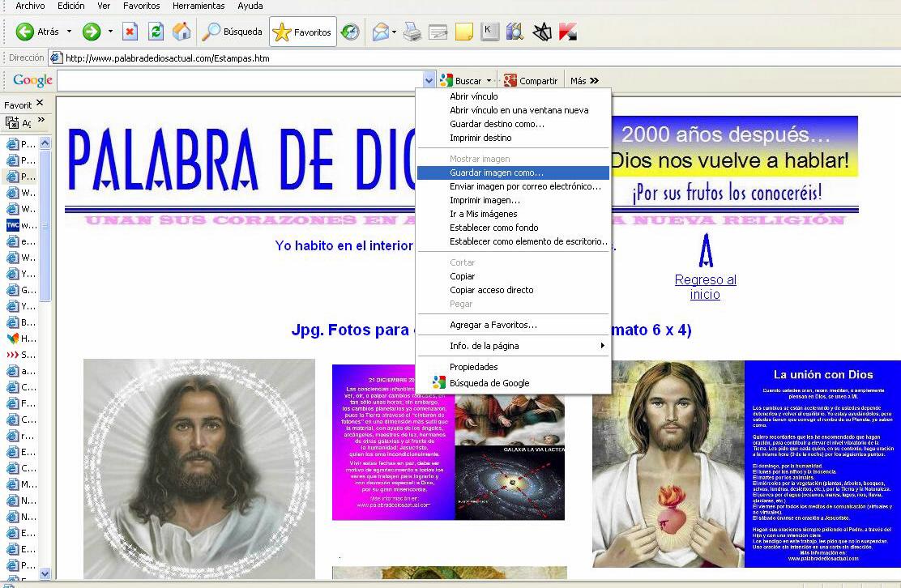Click the Print icon in the toolbar
This screenshot has width=901, height=588.
coord(412,32)
